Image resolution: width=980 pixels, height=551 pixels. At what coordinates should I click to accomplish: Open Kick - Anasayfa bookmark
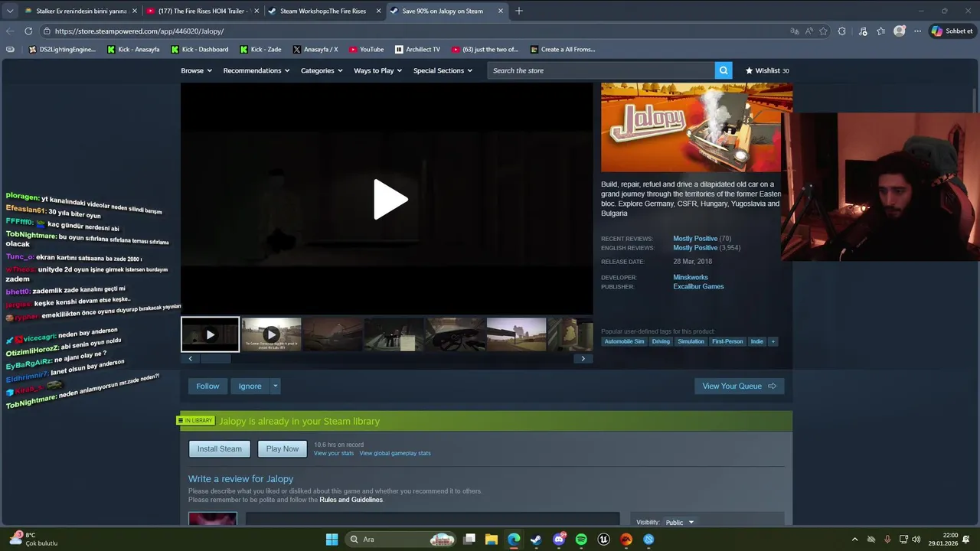[x=133, y=50]
